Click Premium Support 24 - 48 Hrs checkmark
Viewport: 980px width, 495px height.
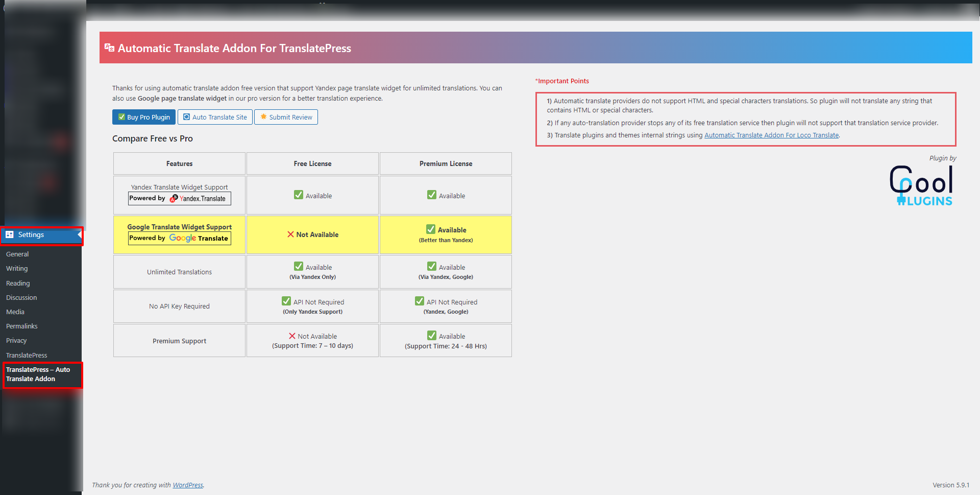(x=432, y=335)
